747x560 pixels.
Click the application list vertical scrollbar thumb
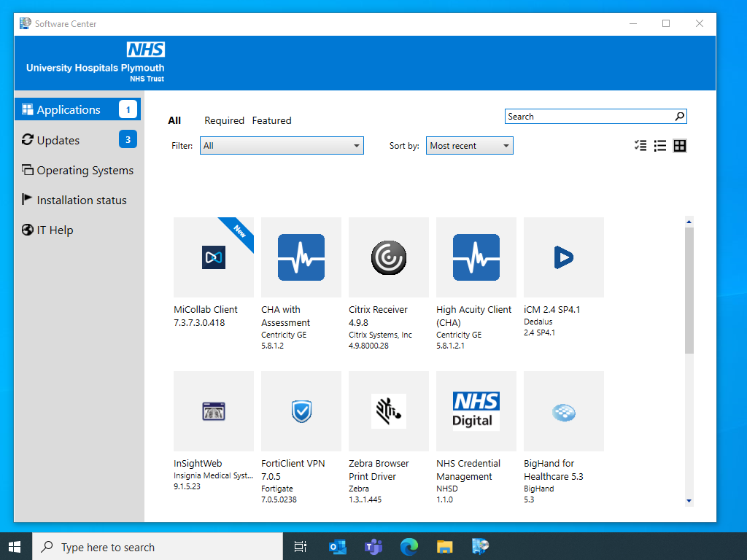[689, 290]
